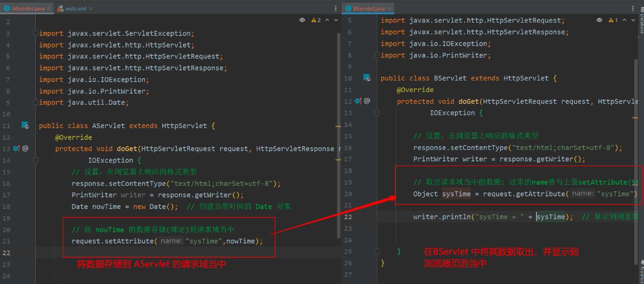Image resolution: width=644 pixels, height=284 pixels.
Task: Click 'Date nowTime = new Date();' statement
Action: 125,206
